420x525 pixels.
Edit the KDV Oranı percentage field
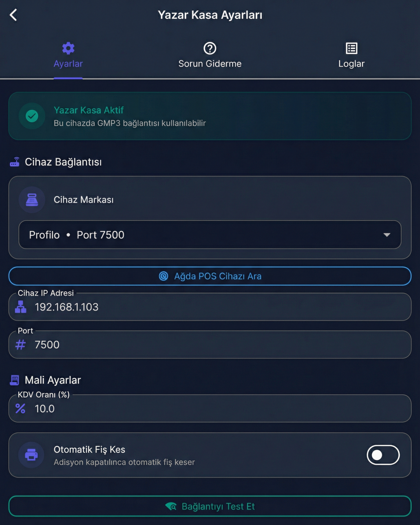coord(218,409)
